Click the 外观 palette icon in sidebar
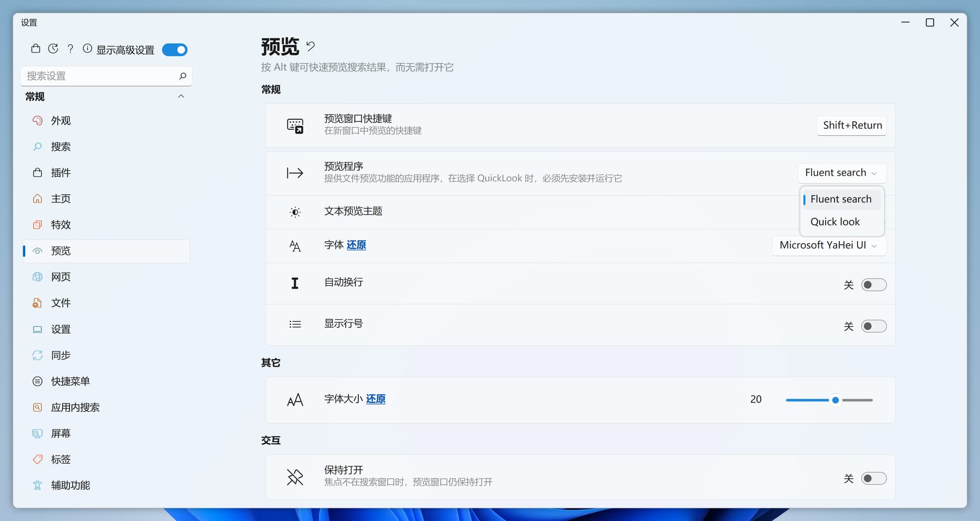Screen dimensions: 980x521 [x=37, y=121]
